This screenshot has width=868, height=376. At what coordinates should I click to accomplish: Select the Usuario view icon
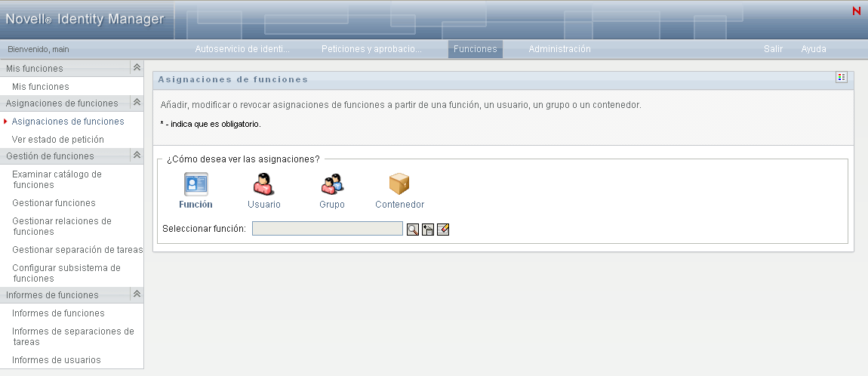click(x=263, y=183)
